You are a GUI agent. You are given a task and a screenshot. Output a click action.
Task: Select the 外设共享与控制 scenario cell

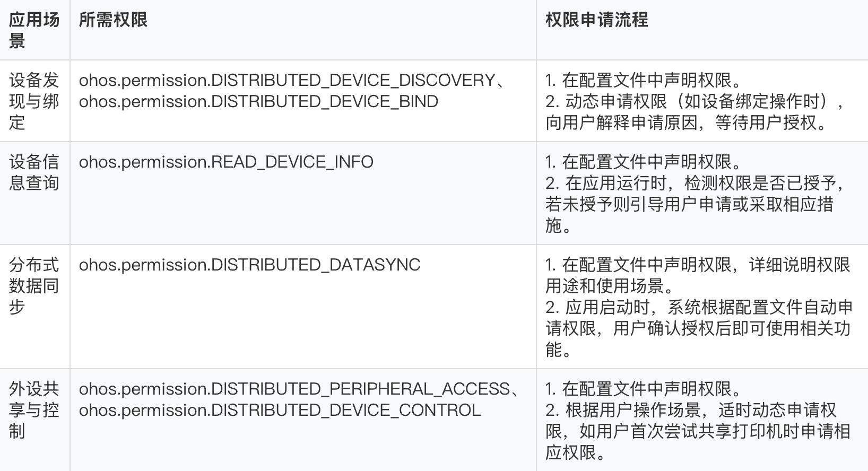pyautogui.click(x=34, y=409)
